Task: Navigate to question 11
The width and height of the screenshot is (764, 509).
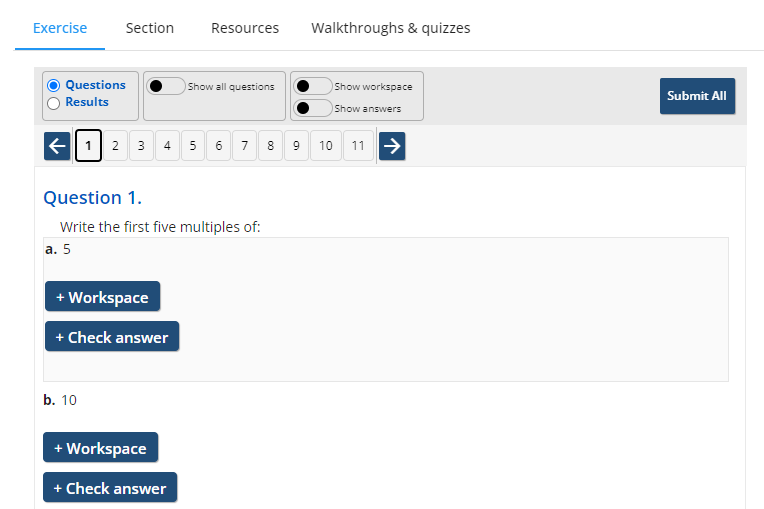Action: pos(359,146)
